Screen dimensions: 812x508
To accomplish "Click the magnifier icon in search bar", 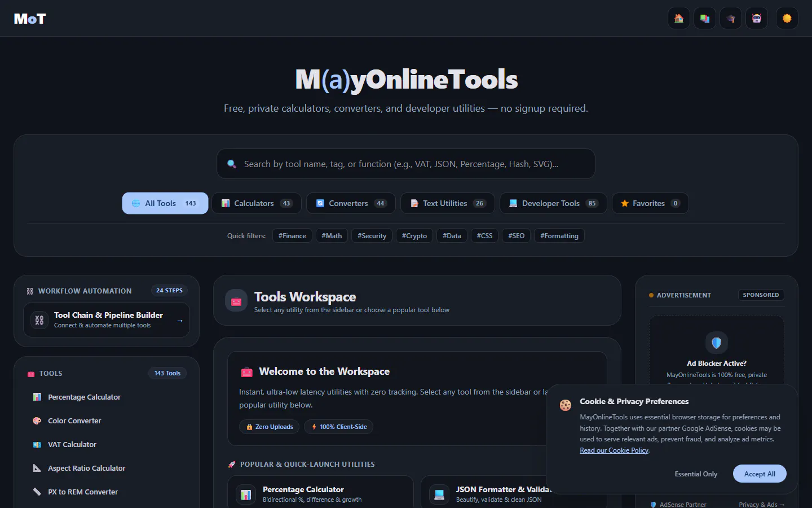I will [x=232, y=164].
